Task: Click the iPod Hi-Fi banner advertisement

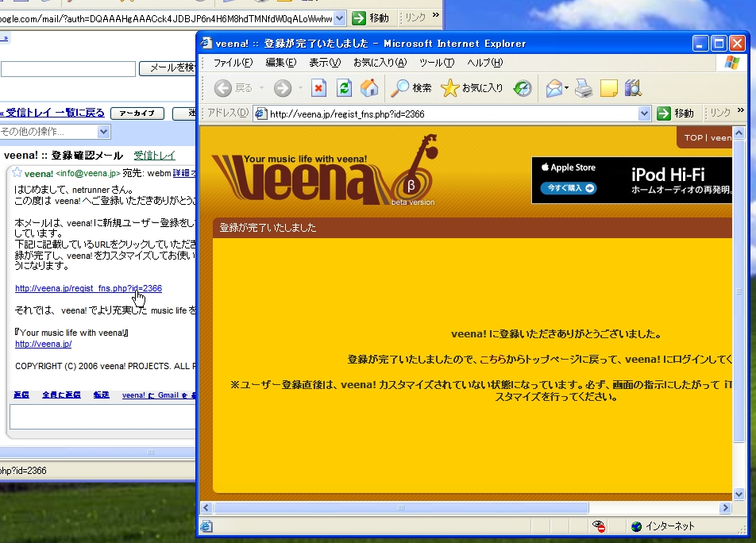Action: (631, 180)
